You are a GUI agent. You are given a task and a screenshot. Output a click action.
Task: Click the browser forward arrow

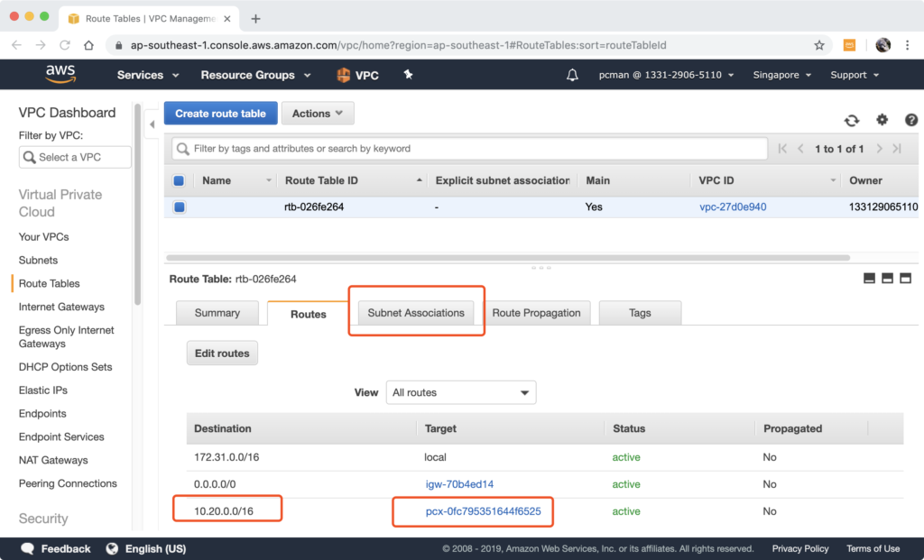tap(40, 45)
